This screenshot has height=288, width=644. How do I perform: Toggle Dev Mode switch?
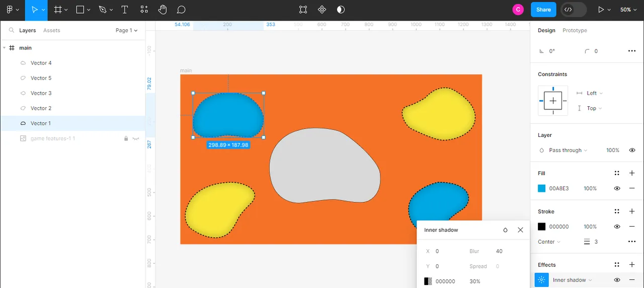click(x=574, y=10)
